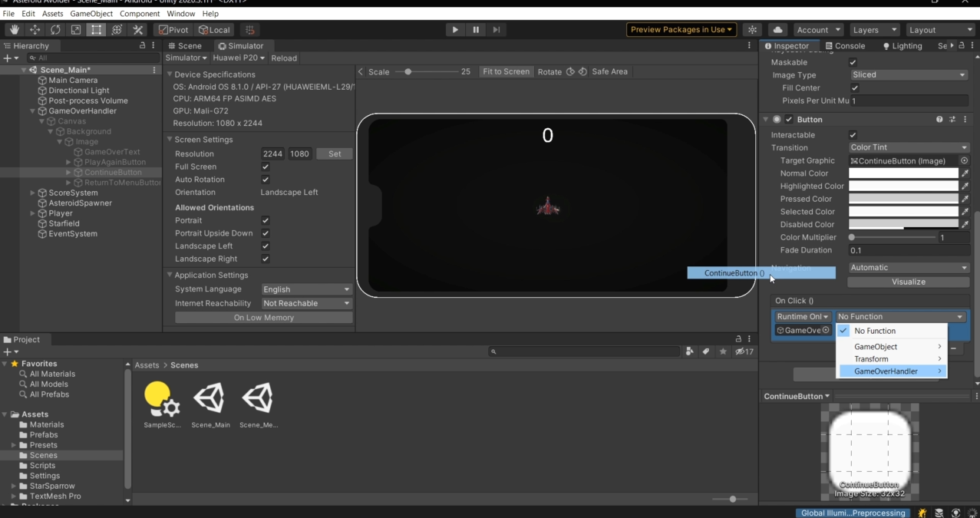Open System Language English dropdown
Viewport: 980px width, 518px height.
(306, 289)
